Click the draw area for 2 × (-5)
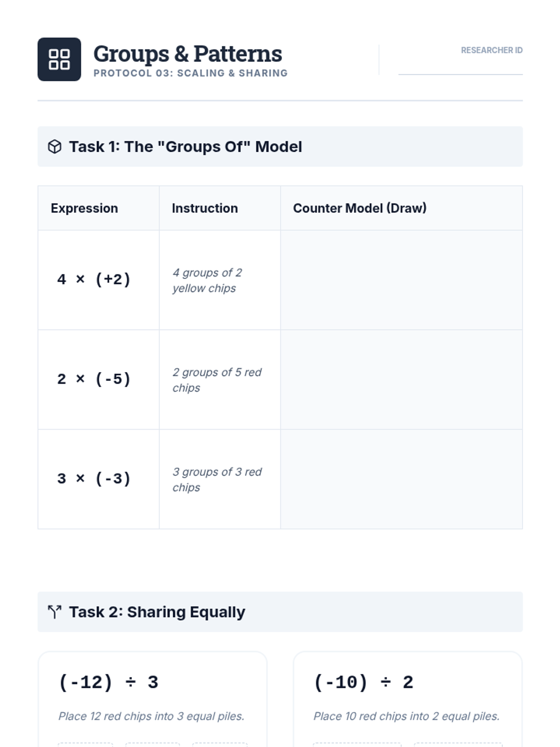The height and width of the screenshot is (747, 560). pyautogui.click(x=401, y=380)
